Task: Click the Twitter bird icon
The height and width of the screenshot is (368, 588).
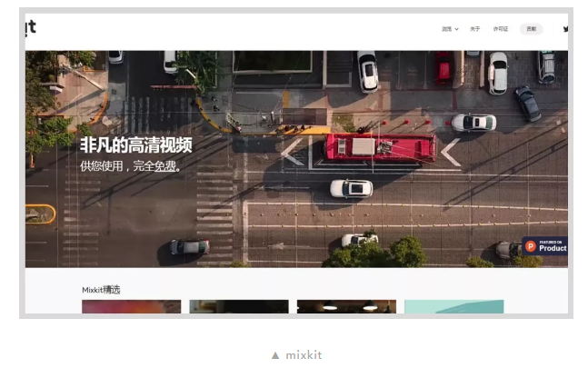Action: [x=565, y=29]
